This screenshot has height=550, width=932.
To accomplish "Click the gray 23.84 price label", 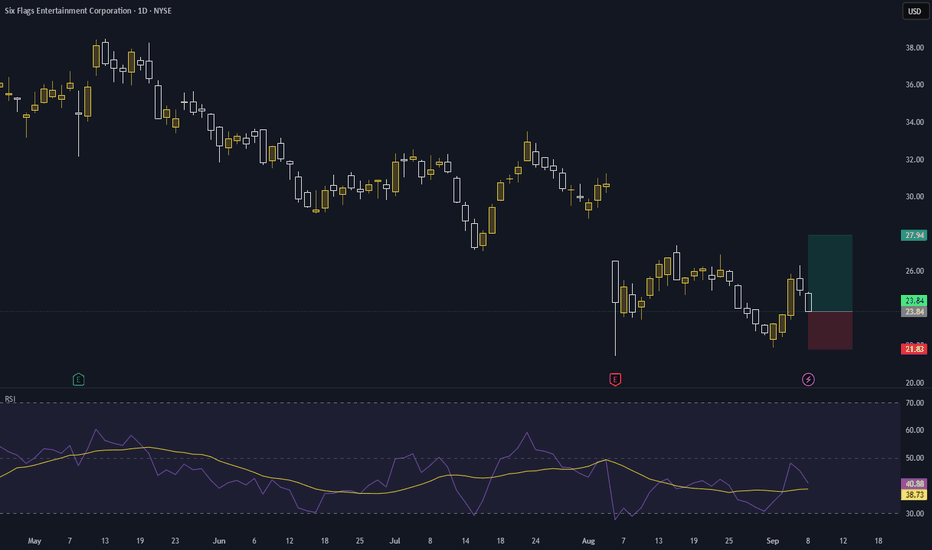I will 914,312.
